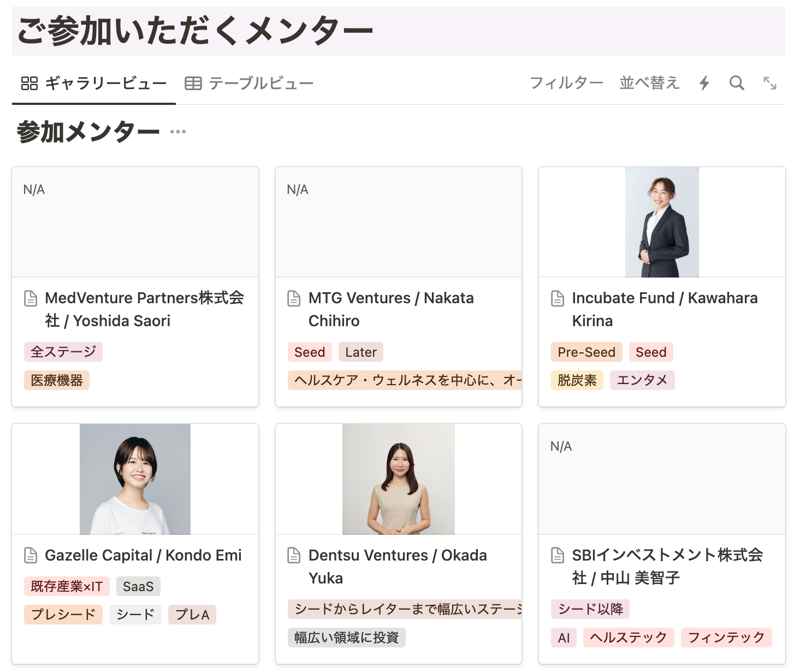Click page icon beside MTG Ventures title
The image size is (794, 672).
point(294,298)
